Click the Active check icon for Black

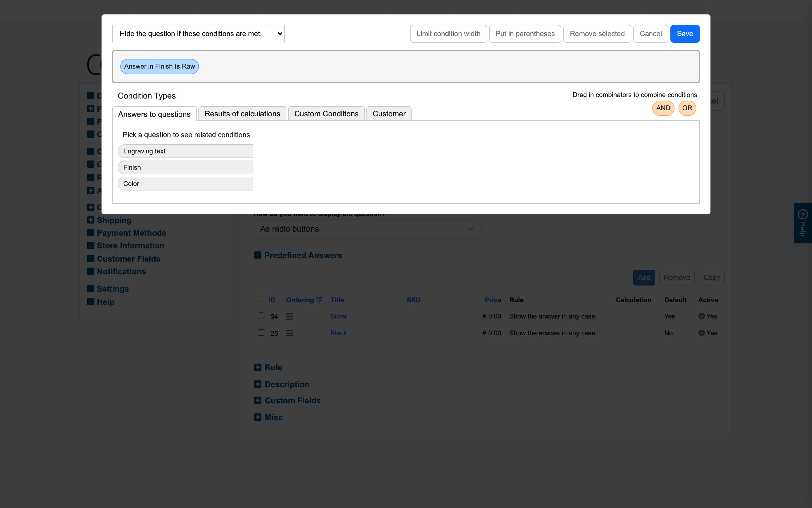click(701, 333)
